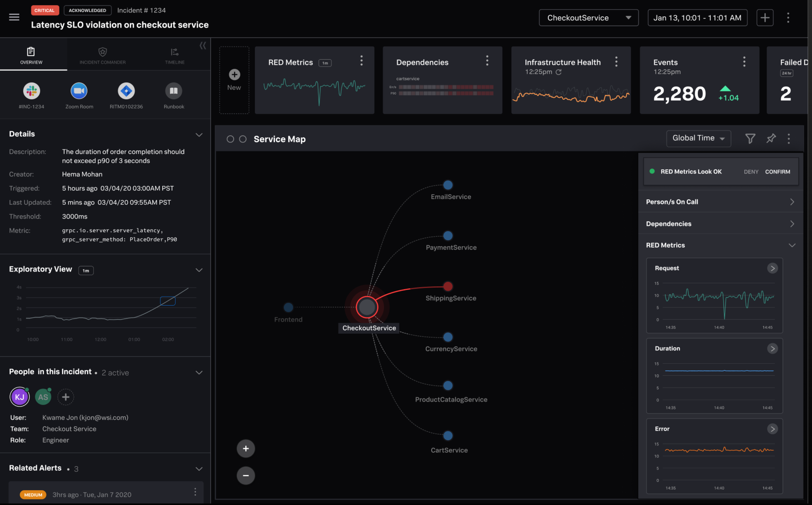Collapse the Exploratory View section
812x505 pixels.
pyautogui.click(x=199, y=270)
